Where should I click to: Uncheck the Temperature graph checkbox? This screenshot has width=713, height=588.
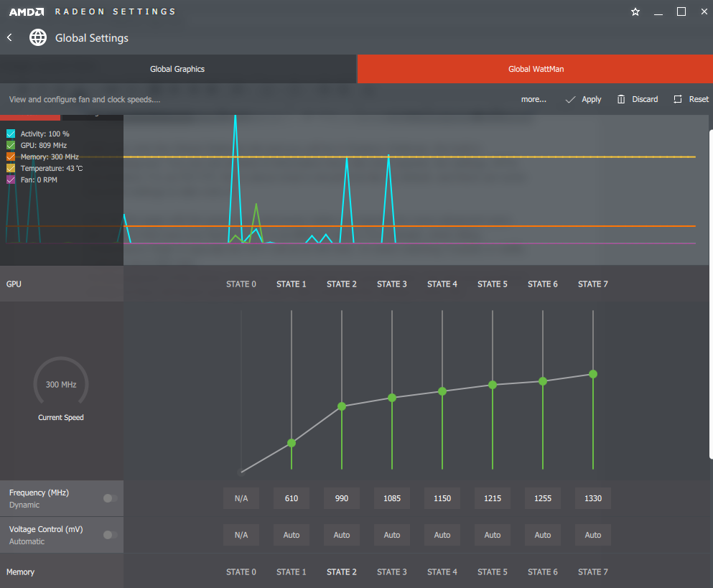[x=11, y=168]
